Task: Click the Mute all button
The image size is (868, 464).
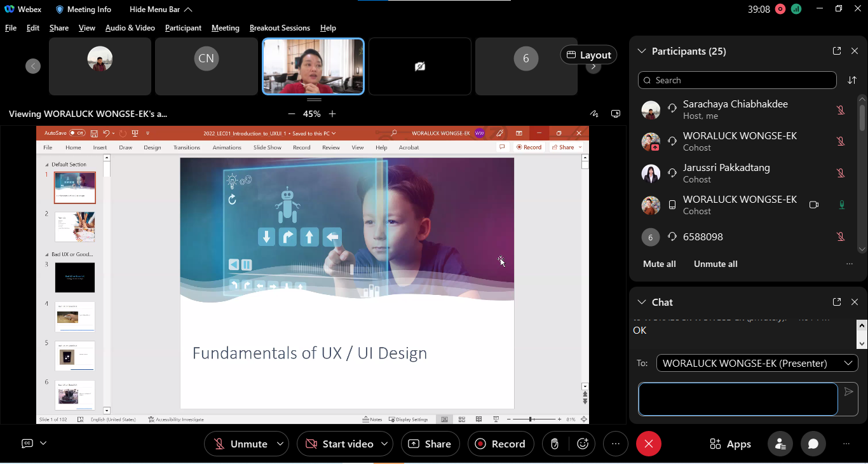Action: pyautogui.click(x=659, y=264)
